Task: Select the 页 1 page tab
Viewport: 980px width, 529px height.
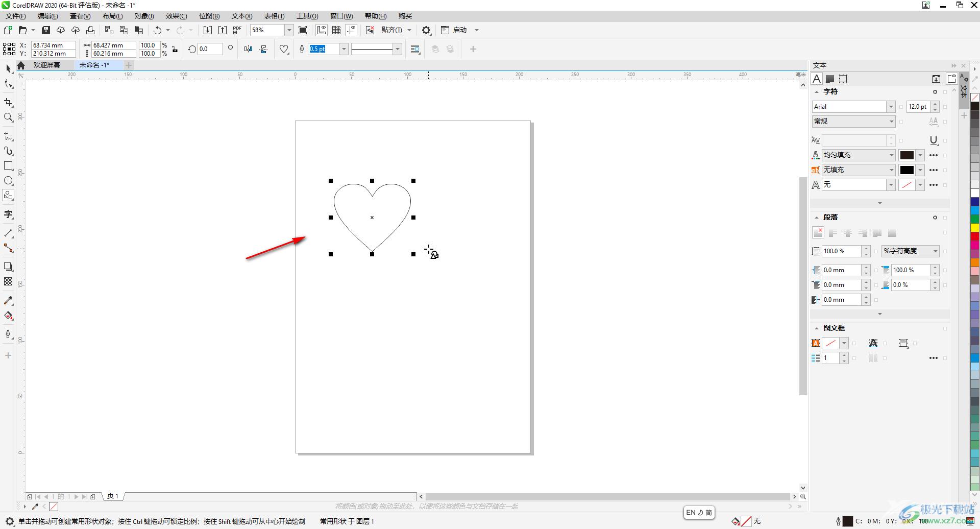Action: click(113, 496)
